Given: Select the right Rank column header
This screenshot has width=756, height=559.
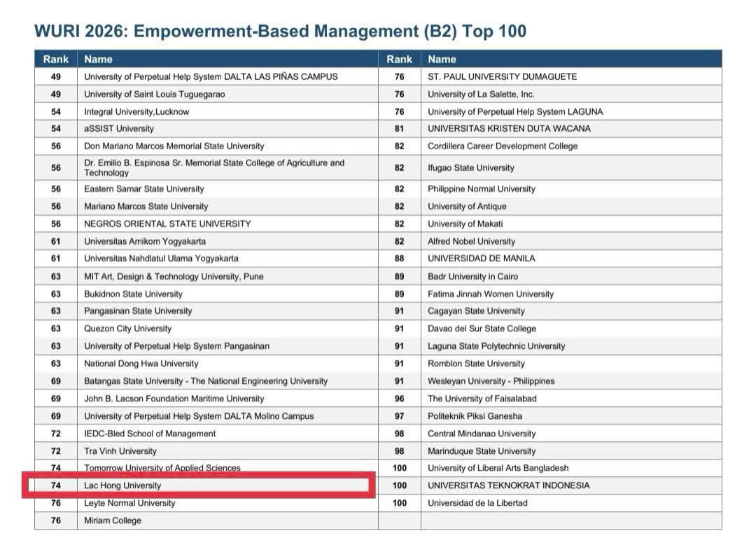Looking at the screenshot, I should coord(399,60).
